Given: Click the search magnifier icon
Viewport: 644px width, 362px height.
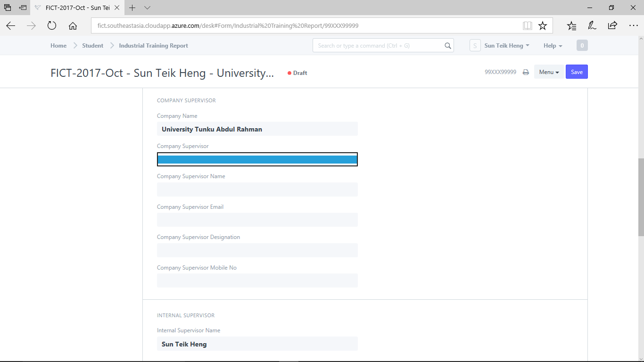Looking at the screenshot, I should (x=447, y=46).
